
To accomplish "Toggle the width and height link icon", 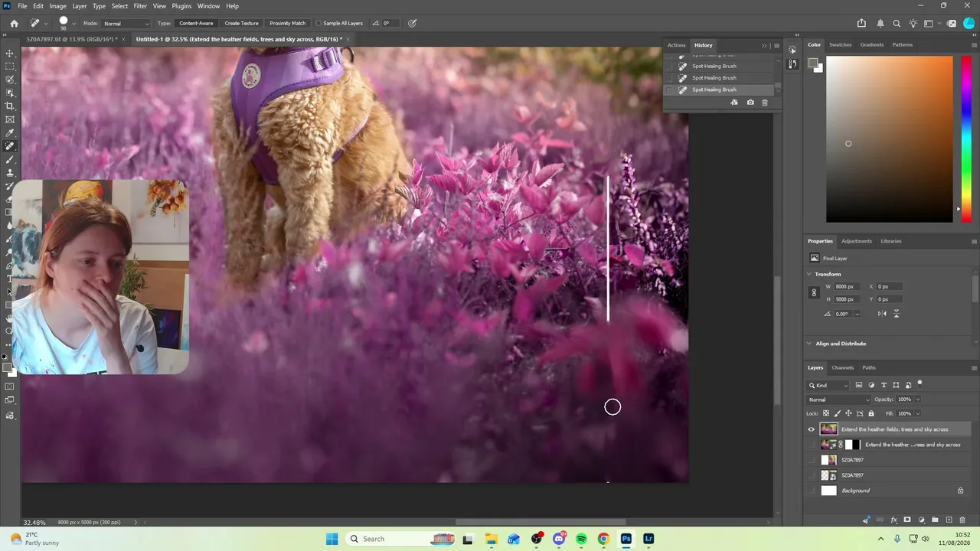I will [814, 292].
